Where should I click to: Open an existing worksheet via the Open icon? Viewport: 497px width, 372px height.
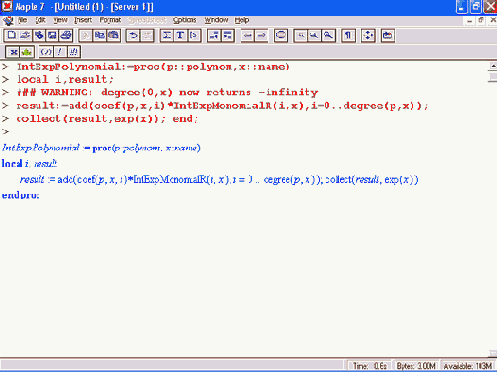pyautogui.click(x=25, y=35)
